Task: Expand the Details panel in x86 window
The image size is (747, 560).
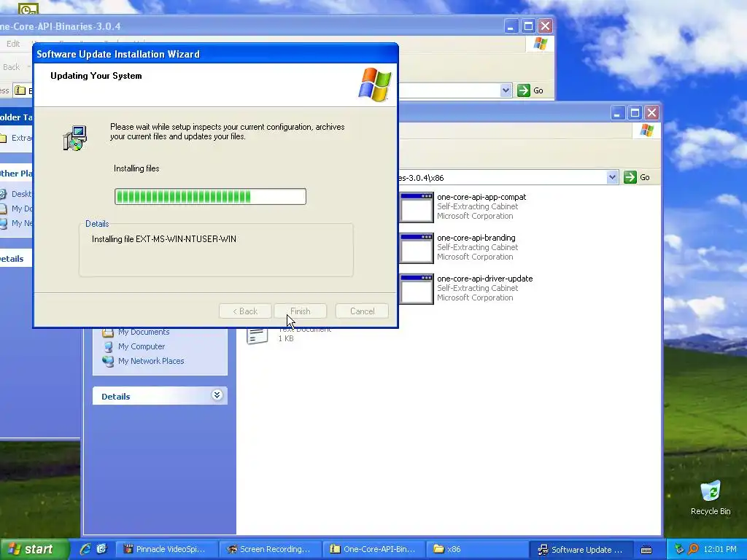Action: (217, 395)
